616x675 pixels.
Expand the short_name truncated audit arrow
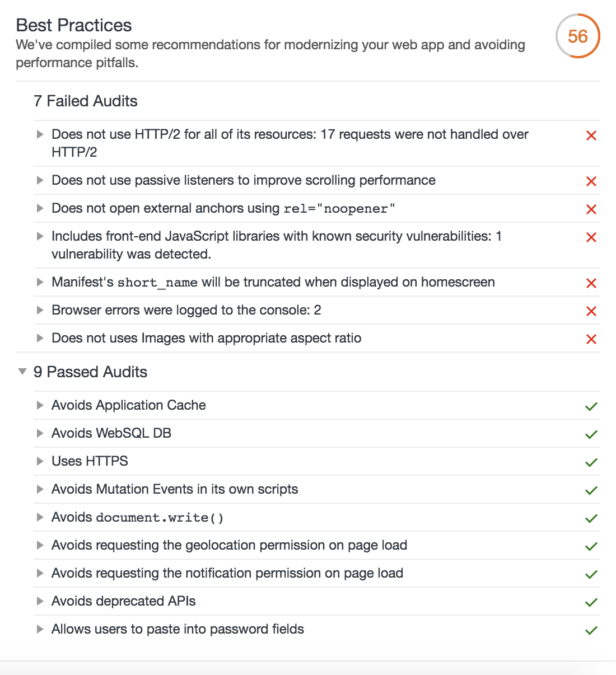coord(40,282)
